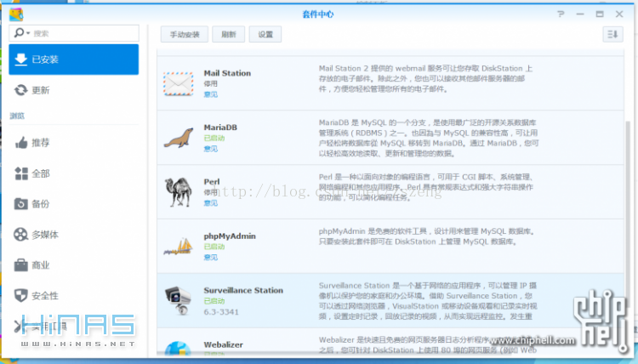Click the MariaDB seal icon
The height and width of the screenshot is (364, 638).
coord(179,138)
